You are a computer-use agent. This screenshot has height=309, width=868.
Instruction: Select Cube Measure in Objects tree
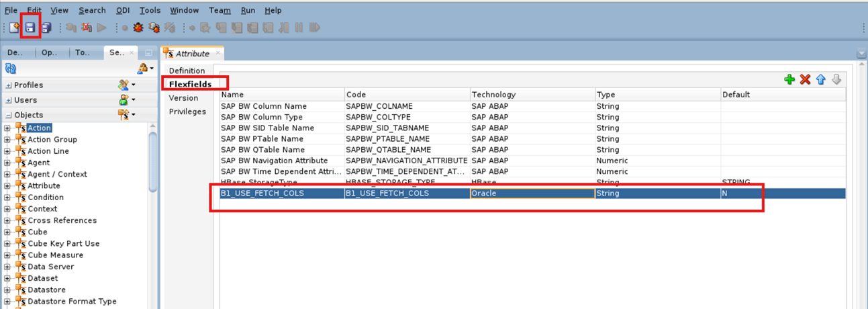click(x=55, y=255)
